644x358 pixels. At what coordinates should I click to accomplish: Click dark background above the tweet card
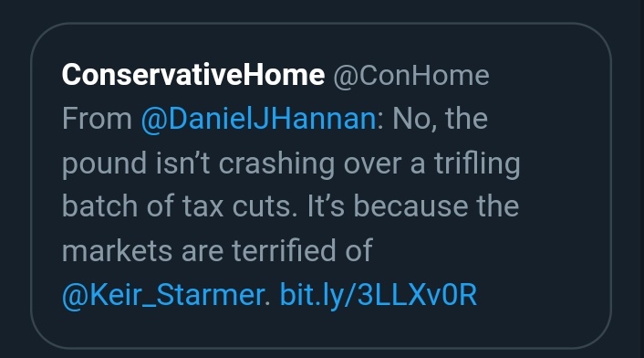pos(320,10)
